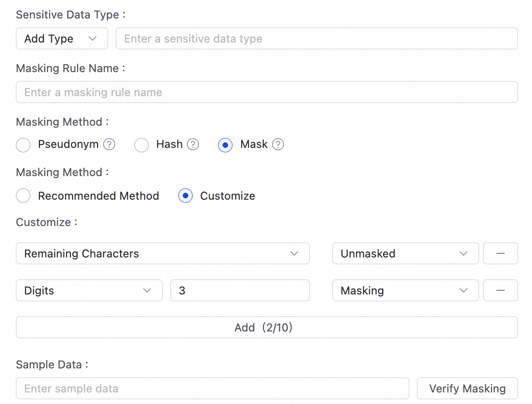Image resolution: width=532 pixels, height=404 pixels.
Task: Click the sample data input field
Action: tap(212, 388)
